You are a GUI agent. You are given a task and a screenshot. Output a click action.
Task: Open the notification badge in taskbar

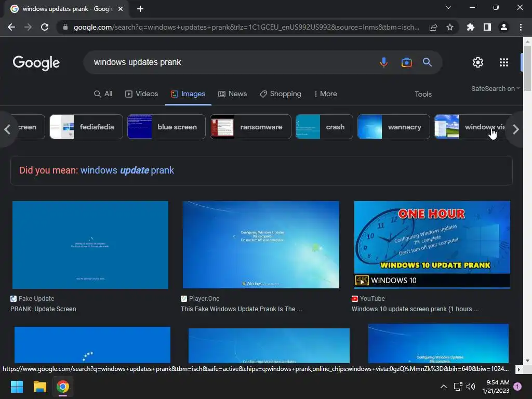[x=517, y=386]
